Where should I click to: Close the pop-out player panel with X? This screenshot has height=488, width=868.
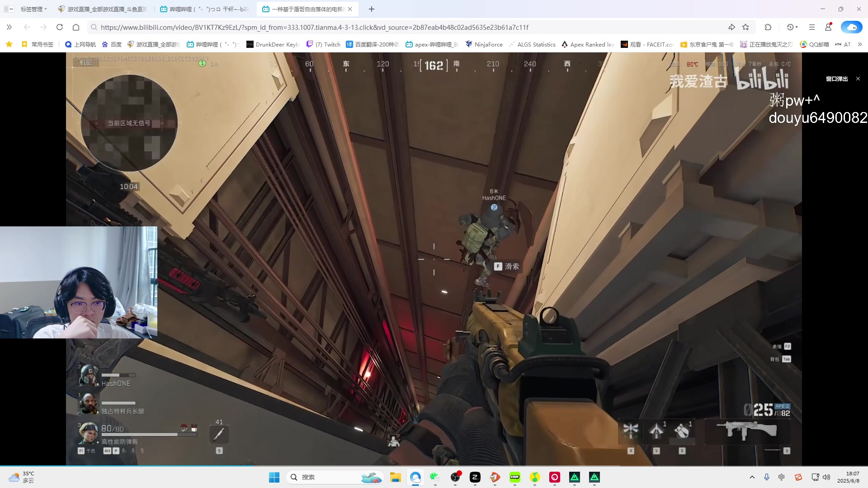(x=858, y=79)
